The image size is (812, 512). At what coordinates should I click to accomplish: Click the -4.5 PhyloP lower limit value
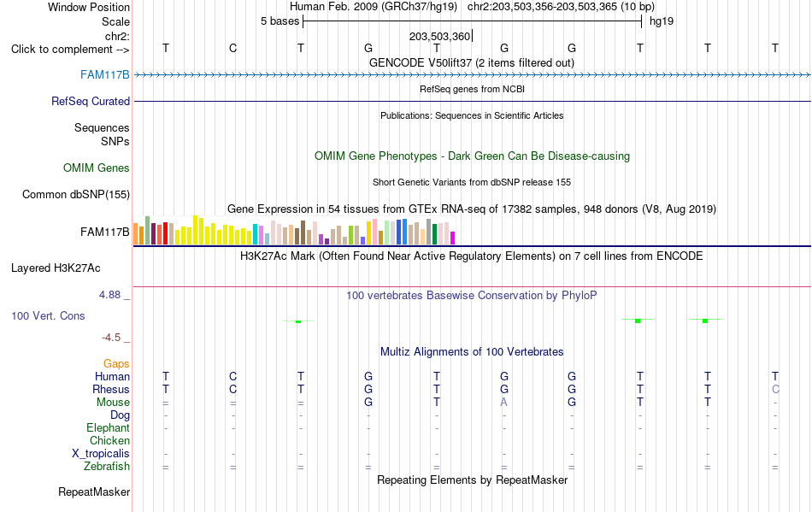coord(111,338)
